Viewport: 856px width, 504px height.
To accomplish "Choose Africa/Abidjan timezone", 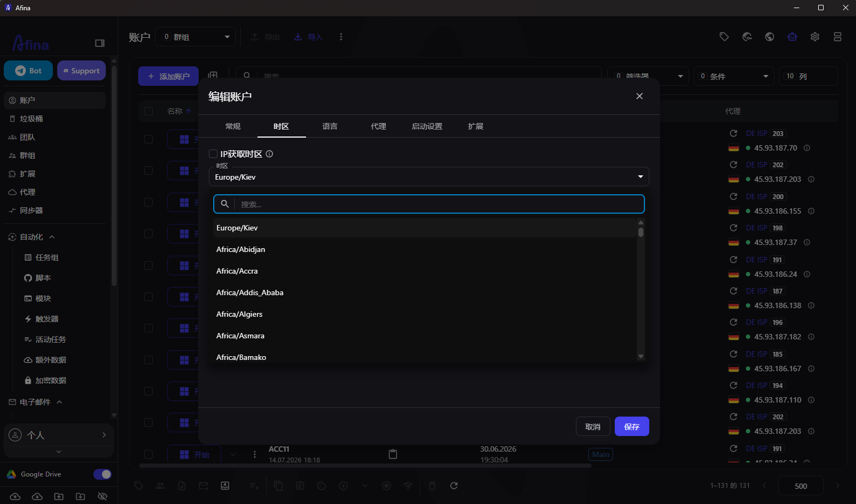I will (x=425, y=249).
